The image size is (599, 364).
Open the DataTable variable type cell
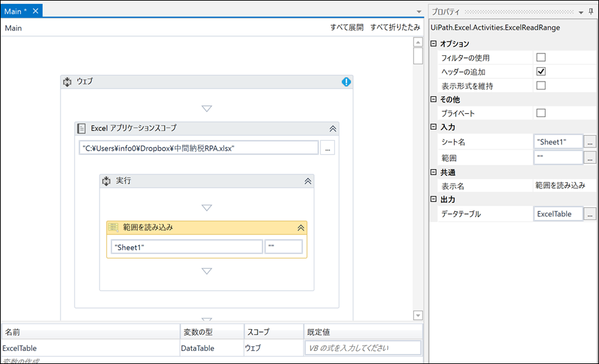212,348
